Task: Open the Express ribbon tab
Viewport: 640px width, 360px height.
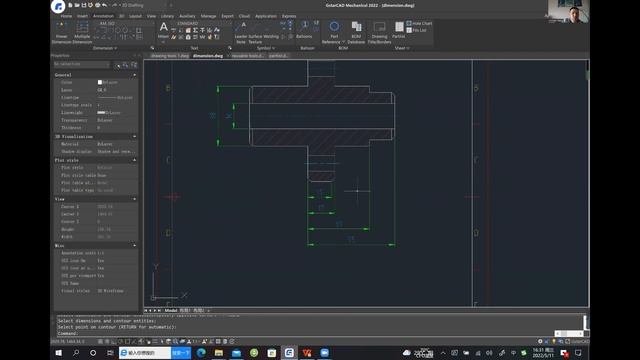Action: (x=289, y=16)
